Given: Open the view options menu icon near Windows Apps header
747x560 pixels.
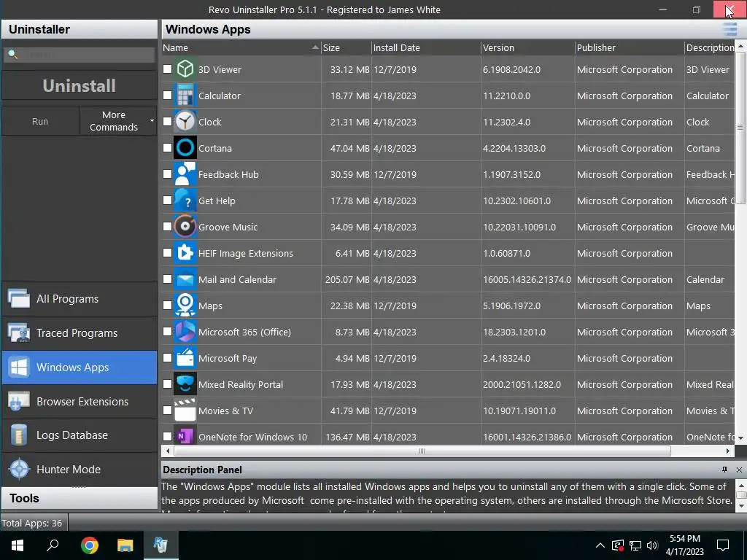Looking at the screenshot, I should pos(729,29).
